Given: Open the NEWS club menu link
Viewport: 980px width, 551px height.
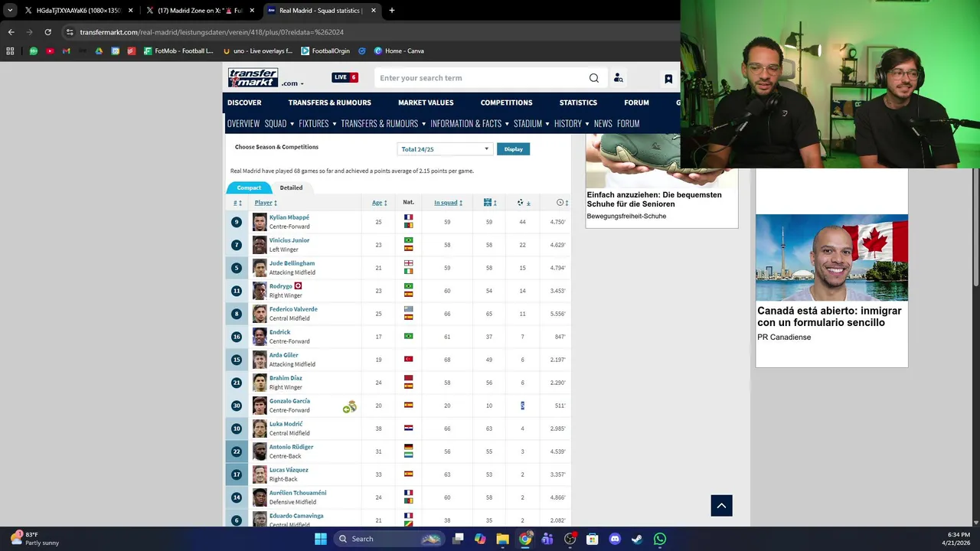Looking at the screenshot, I should 603,124.
